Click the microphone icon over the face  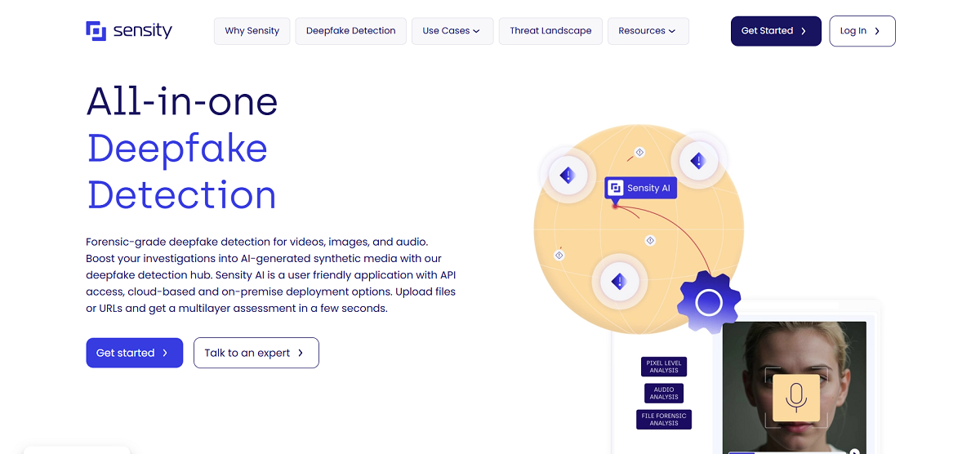coord(795,398)
